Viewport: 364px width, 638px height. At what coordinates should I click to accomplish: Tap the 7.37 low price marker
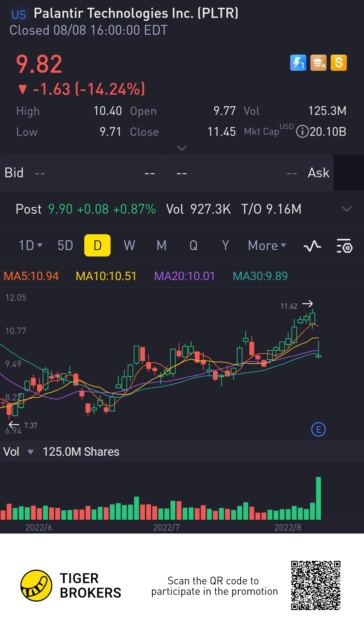pos(31,425)
